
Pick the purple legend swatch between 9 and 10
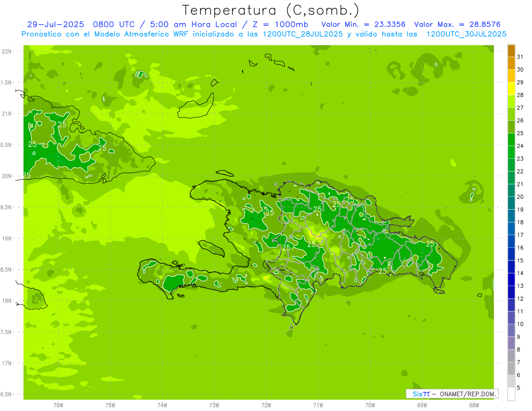[x=511, y=331]
